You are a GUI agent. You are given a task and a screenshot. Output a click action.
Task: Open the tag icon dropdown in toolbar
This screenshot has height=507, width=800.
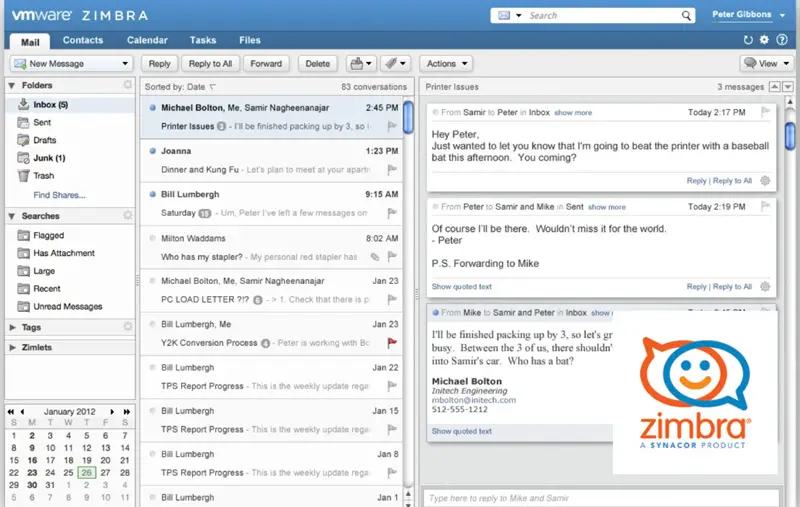[x=395, y=64]
